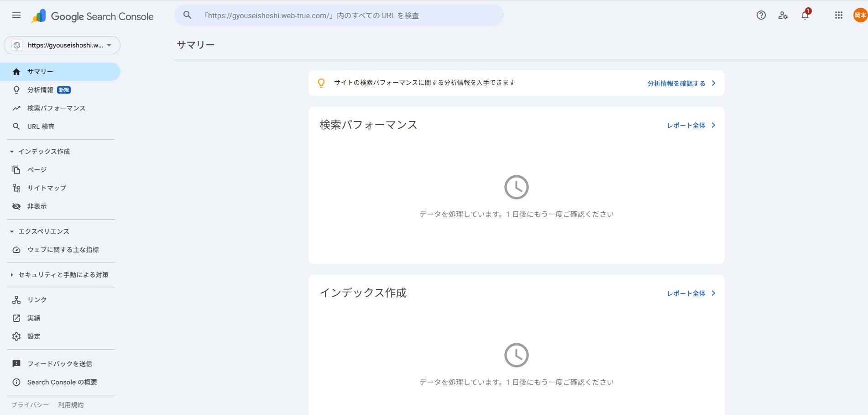Image resolution: width=868 pixels, height=415 pixels.
Task: Click the lightbulb icon beside 分析情報
Action: [x=16, y=90]
